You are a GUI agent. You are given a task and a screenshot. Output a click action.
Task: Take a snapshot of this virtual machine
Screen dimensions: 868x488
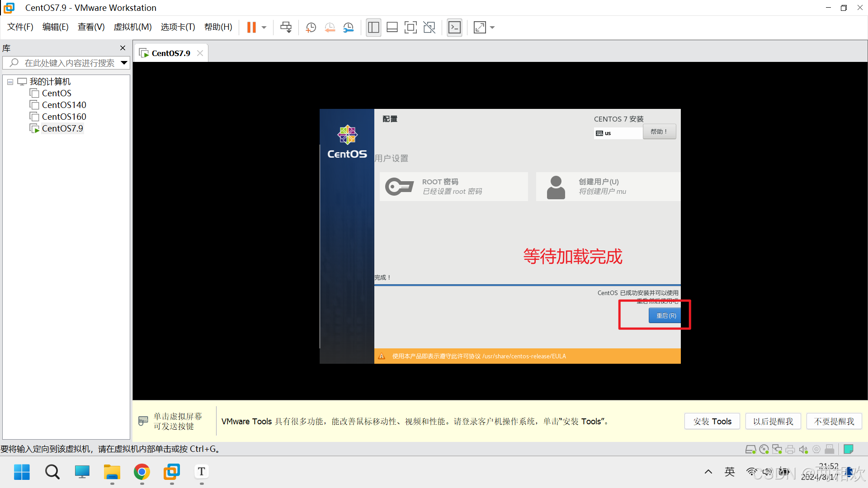tap(311, 28)
